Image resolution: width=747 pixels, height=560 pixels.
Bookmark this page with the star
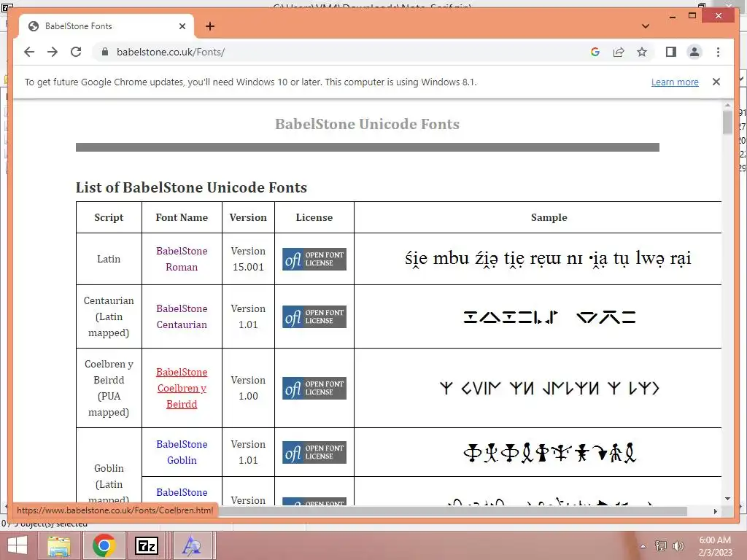click(x=642, y=52)
